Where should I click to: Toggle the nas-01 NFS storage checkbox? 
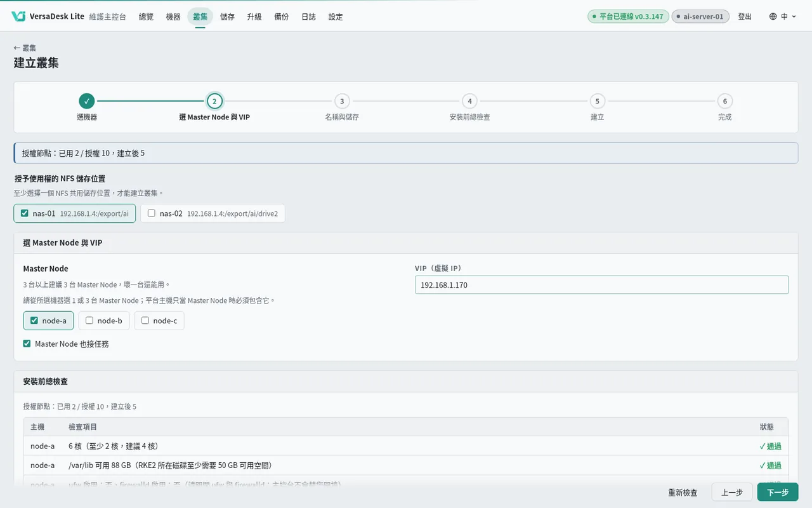(x=25, y=213)
